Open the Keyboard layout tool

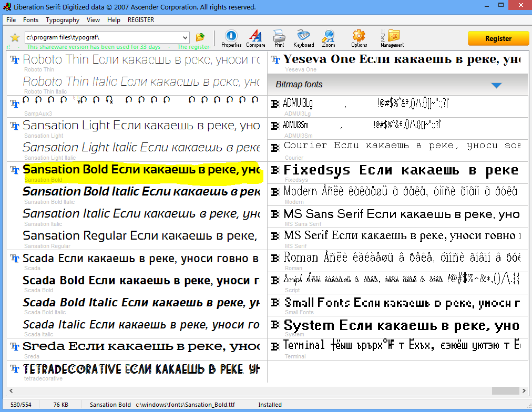point(303,38)
